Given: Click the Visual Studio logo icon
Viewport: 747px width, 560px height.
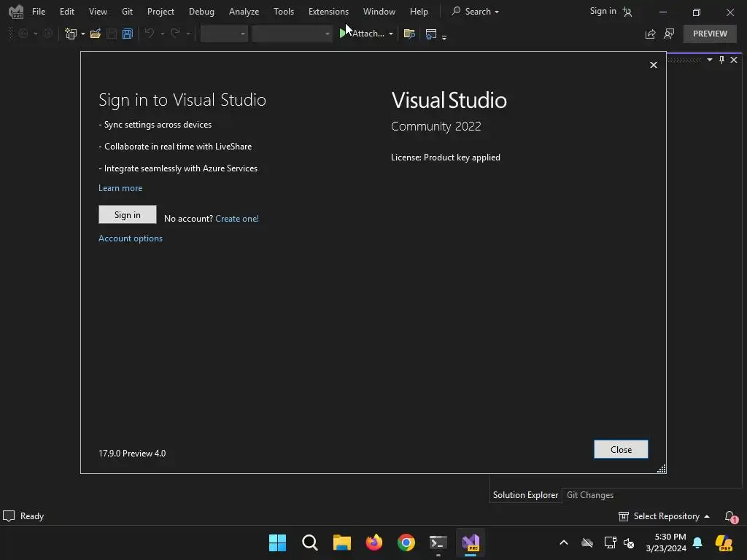Looking at the screenshot, I should 16,12.
